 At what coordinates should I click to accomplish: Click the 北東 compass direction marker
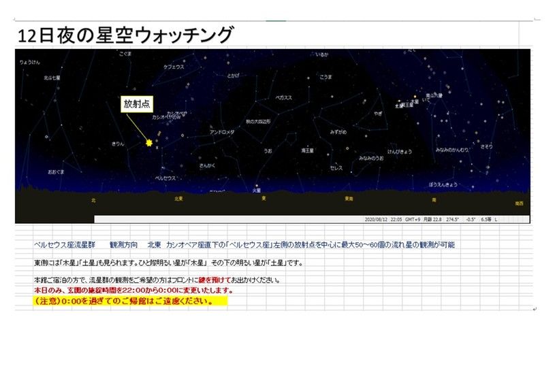coord(178,199)
